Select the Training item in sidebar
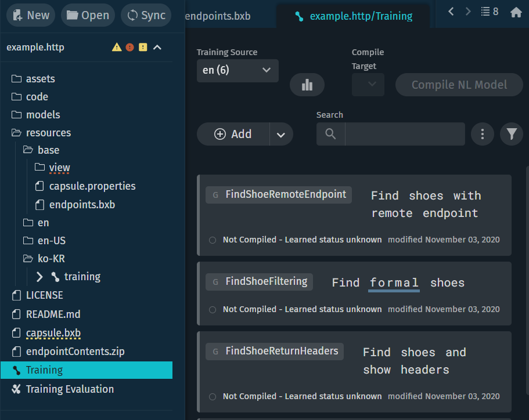 pos(87,370)
